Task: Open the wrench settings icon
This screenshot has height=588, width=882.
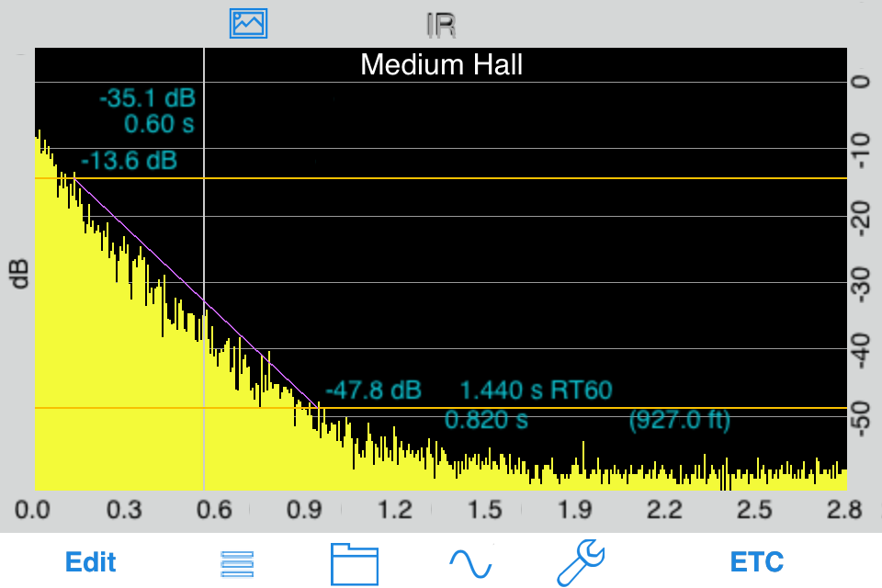Action: coord(581,562)
